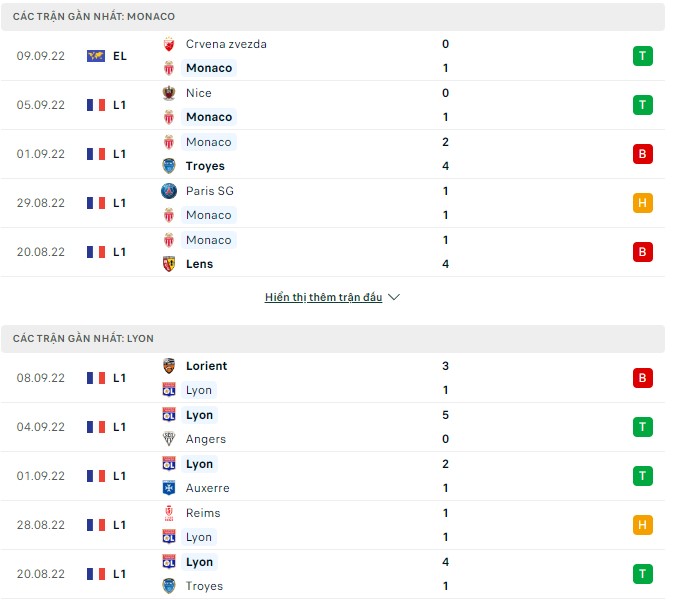Click the red B badge for Lorient–Lyon

point(642,378)
